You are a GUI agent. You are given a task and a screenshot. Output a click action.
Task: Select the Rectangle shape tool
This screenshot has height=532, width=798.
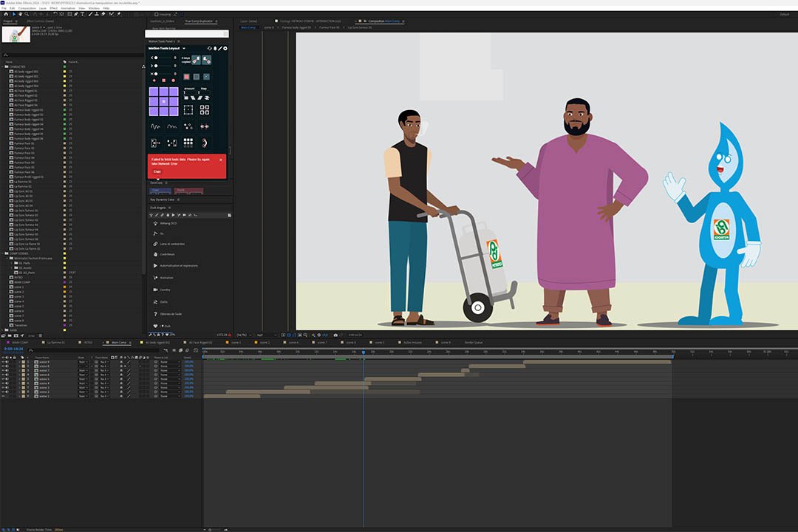[x=69, y=14]
